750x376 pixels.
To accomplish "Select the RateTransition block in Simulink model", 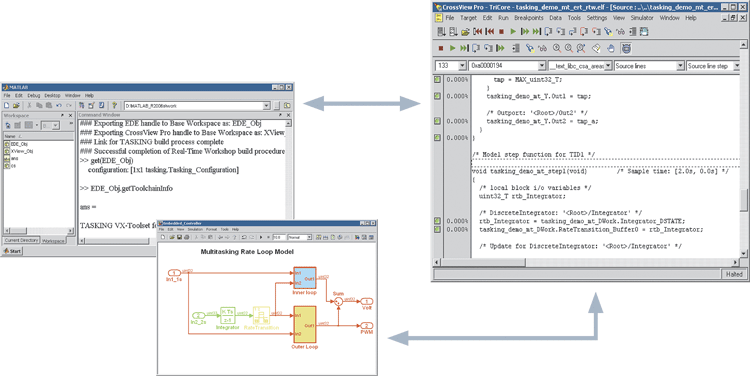I will pos(261,316).
